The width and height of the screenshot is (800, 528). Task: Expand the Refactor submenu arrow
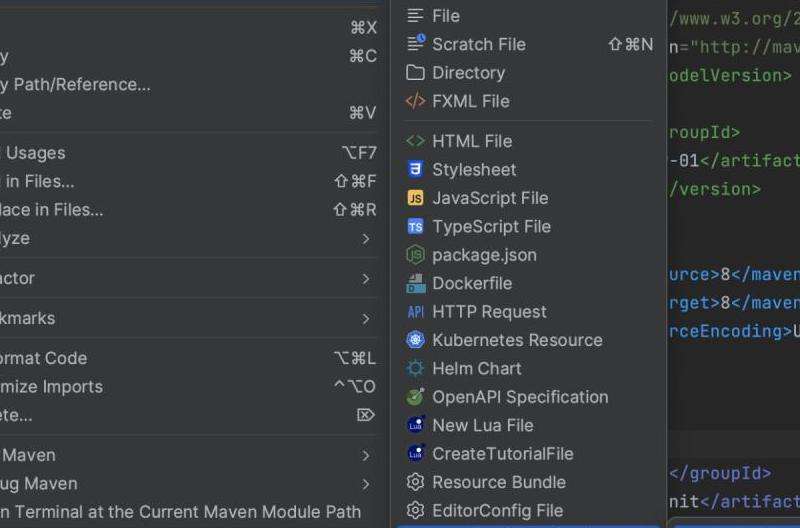tap(366, 278)
